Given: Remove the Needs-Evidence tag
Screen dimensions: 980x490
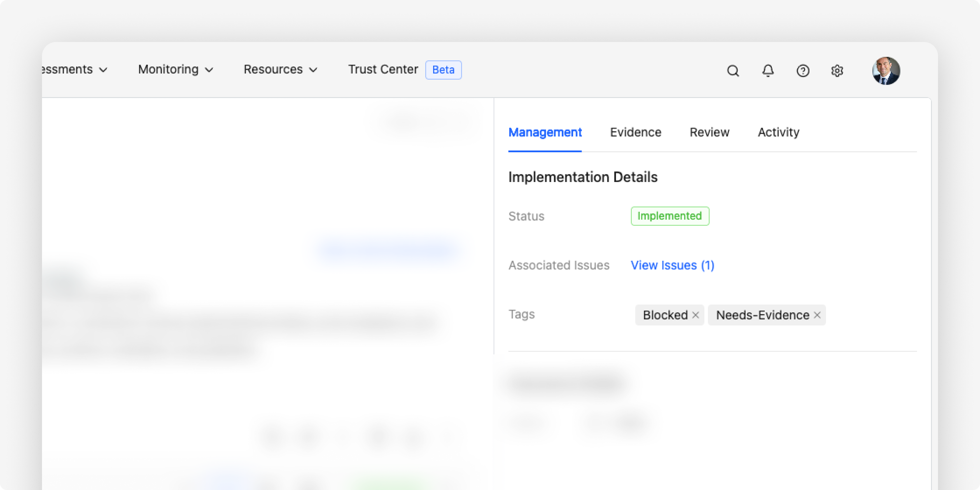Looking at the screenshot, I should coord(817,315).
